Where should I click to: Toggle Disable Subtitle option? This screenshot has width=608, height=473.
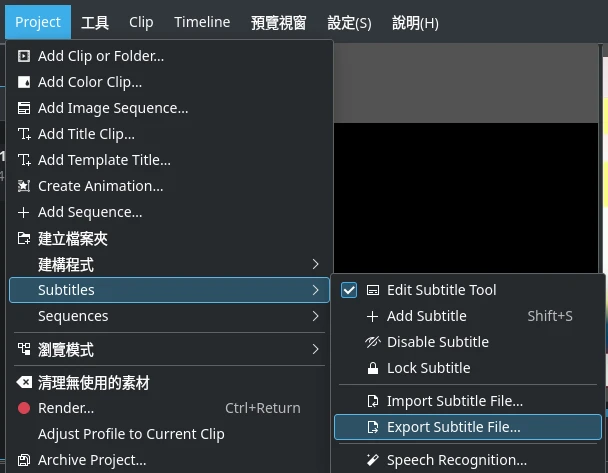(x=437, y=342)
